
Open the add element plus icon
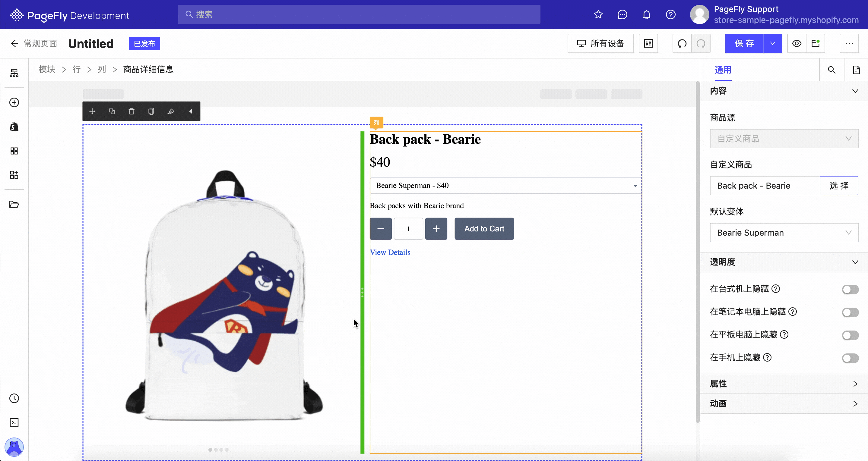tap(14, 102)
